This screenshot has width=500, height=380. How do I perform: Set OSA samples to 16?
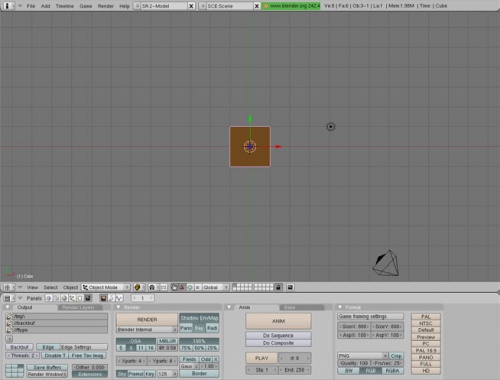151,348
